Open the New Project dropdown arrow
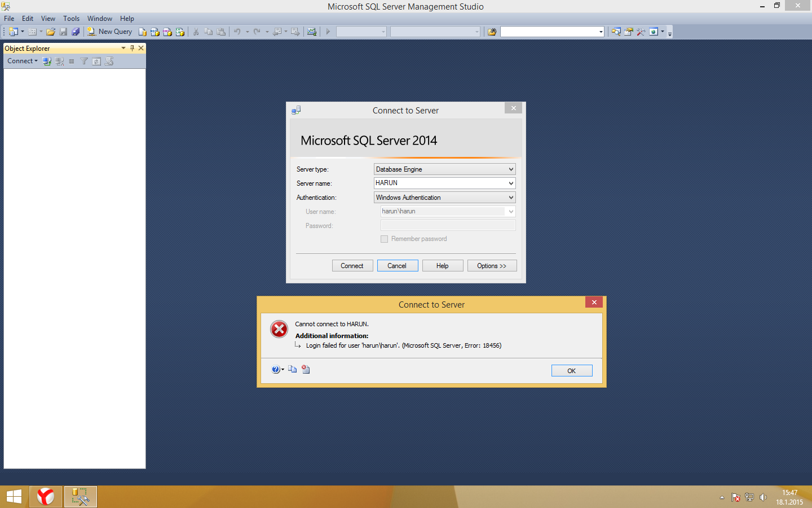Screen dimensions: 812x508 pos(23,32)
